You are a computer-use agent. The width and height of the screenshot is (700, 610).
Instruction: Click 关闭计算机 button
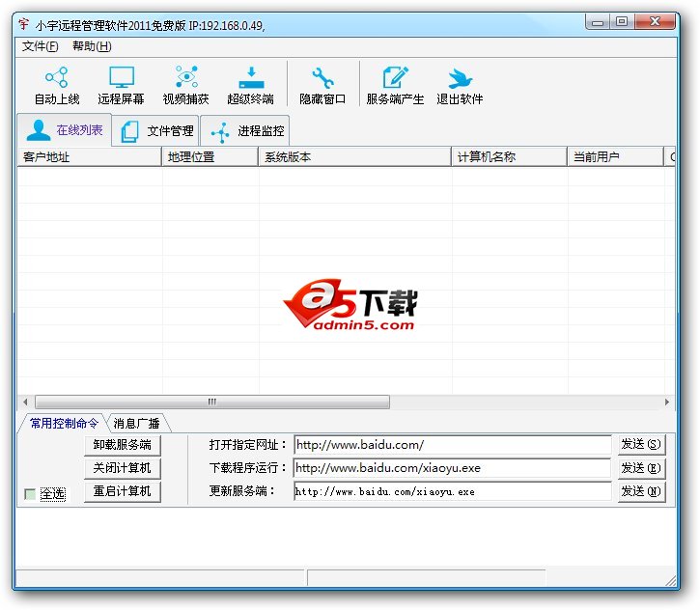click(122, 468)
